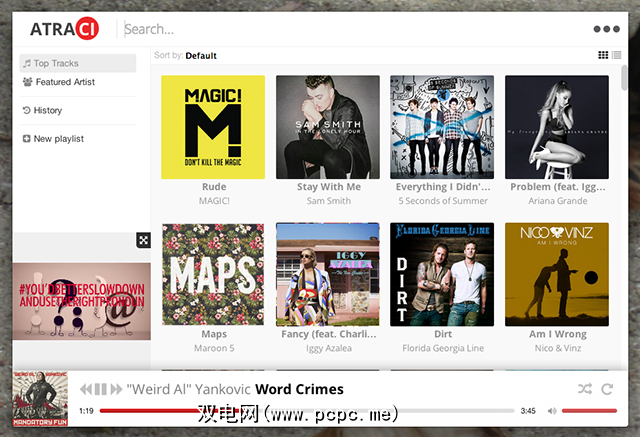Click the MAGIC! artist name
The image size is (640, 437).
[x=214, y=201]
